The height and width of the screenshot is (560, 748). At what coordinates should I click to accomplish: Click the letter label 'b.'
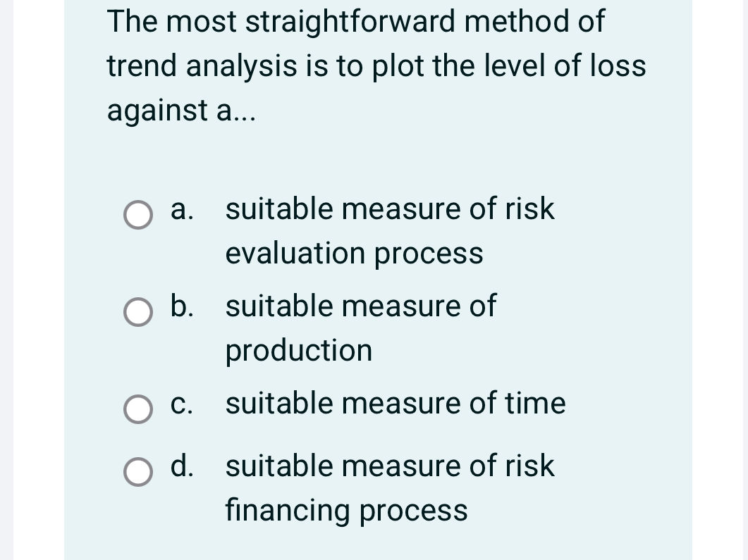point(182,306)
